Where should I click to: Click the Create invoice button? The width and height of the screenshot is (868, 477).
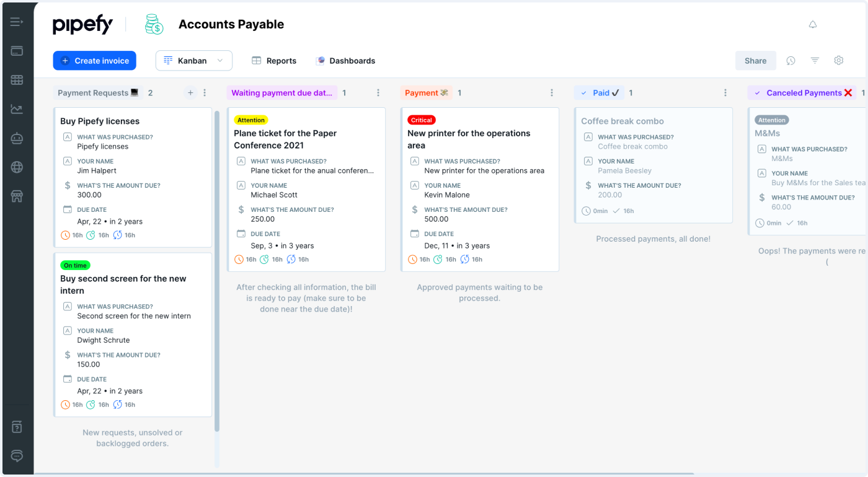95,61
